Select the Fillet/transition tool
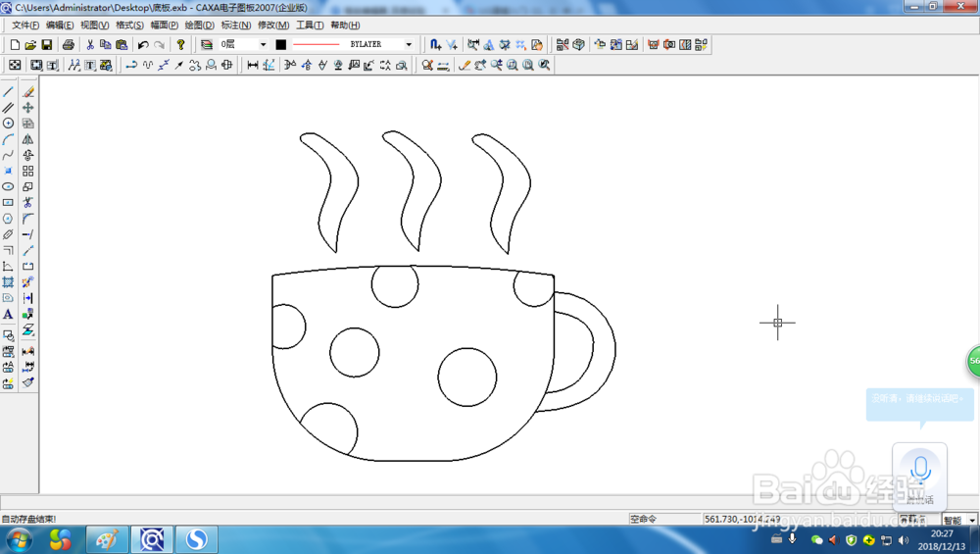Viewport: 980px width, 554px height. coord(28,219)
